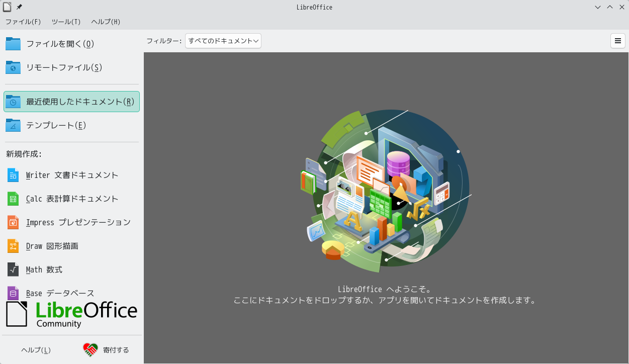Expand the すべてのドキュメント filter dropdown

coord(223,41)
